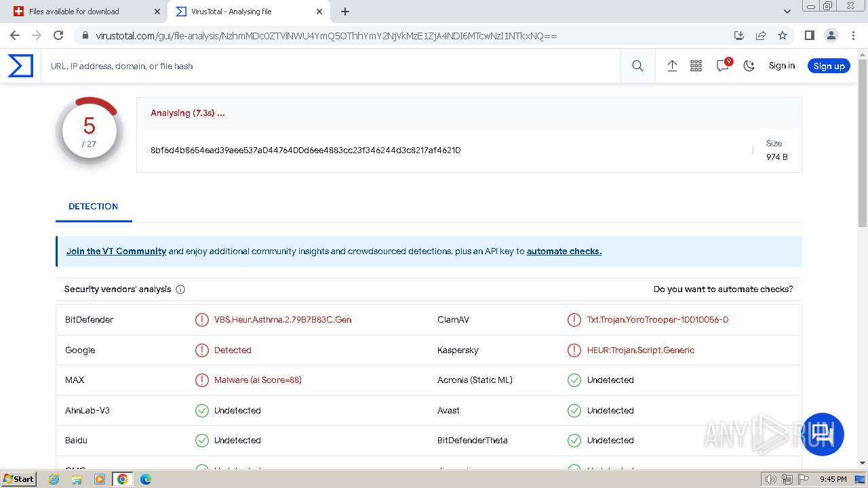Open the Chrome three-dot menu

point(853,35)
